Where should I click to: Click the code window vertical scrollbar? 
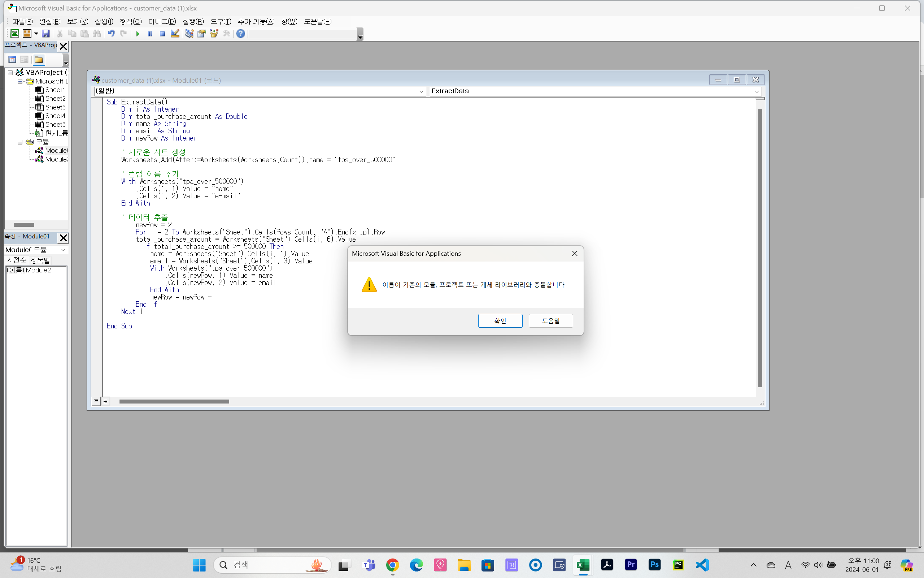point(760,248)
